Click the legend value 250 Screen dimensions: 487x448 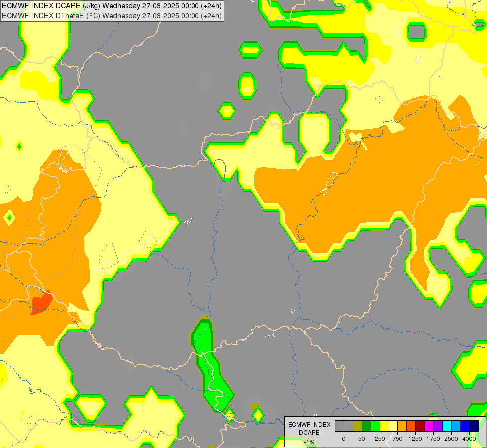pos(380,439)
